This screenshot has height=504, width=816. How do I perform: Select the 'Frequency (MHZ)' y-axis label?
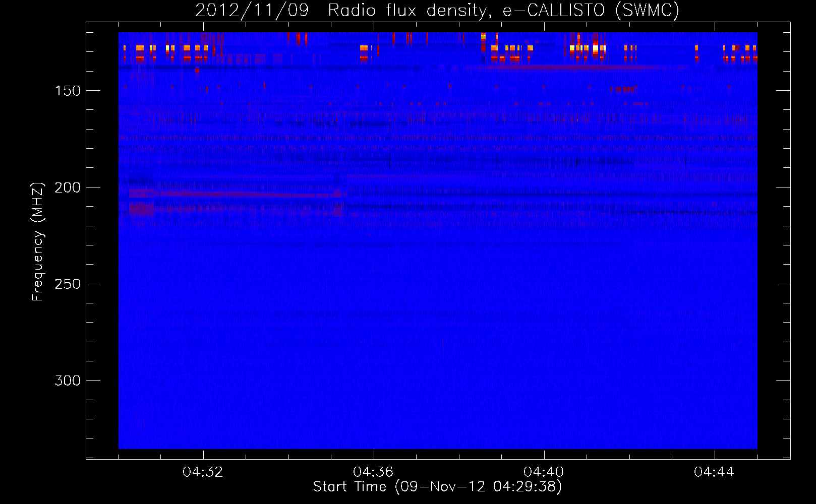(38, 242)
